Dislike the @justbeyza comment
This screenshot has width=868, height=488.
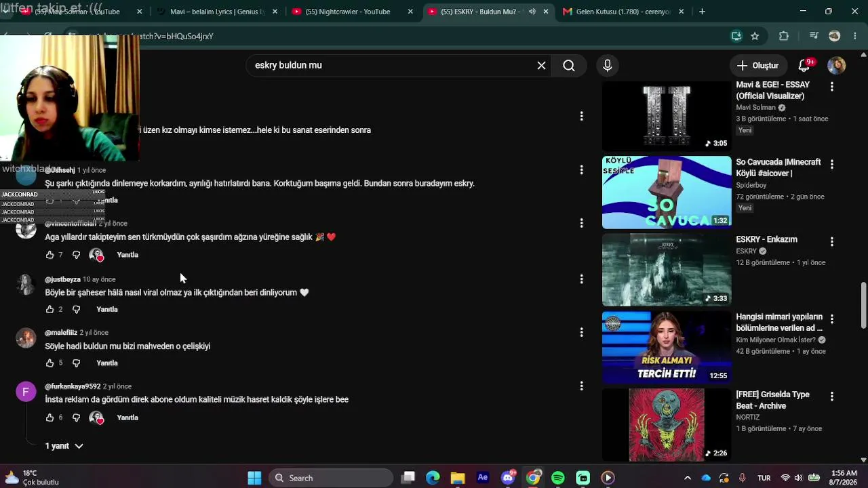[x=76, y=309]
